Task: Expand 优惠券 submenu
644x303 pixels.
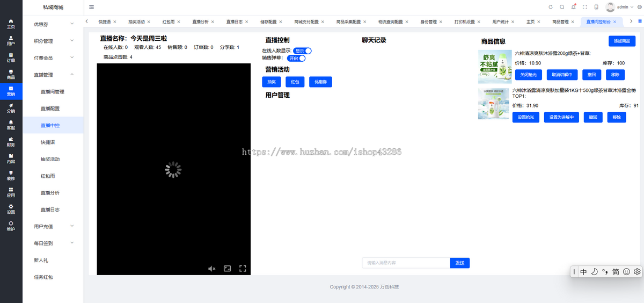Action: tap(53, 24)
